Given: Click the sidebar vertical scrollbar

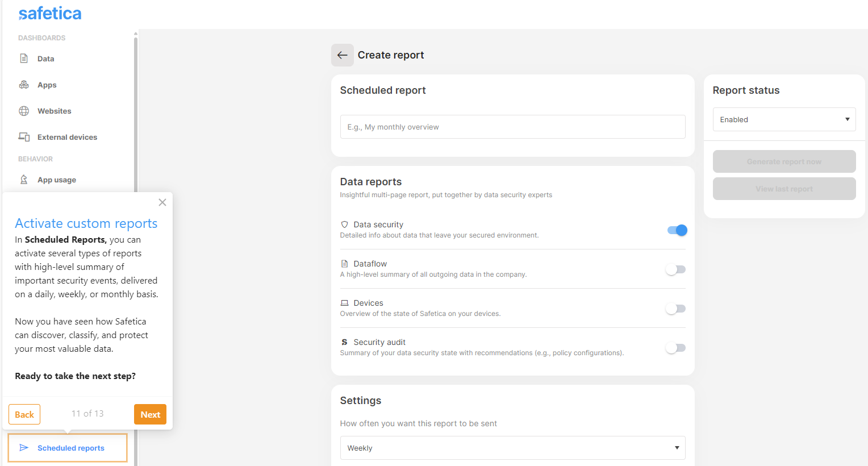Looking at the screenshot, I should (x=136, y=114).
